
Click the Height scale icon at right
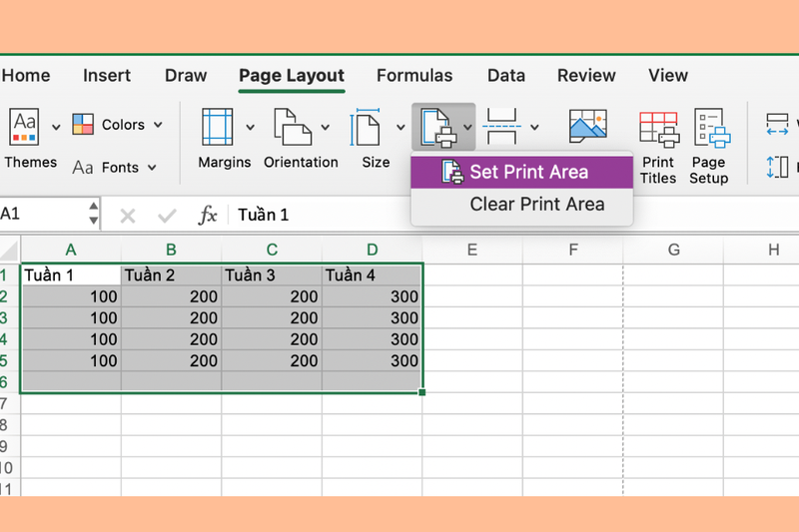pos(778,168)
